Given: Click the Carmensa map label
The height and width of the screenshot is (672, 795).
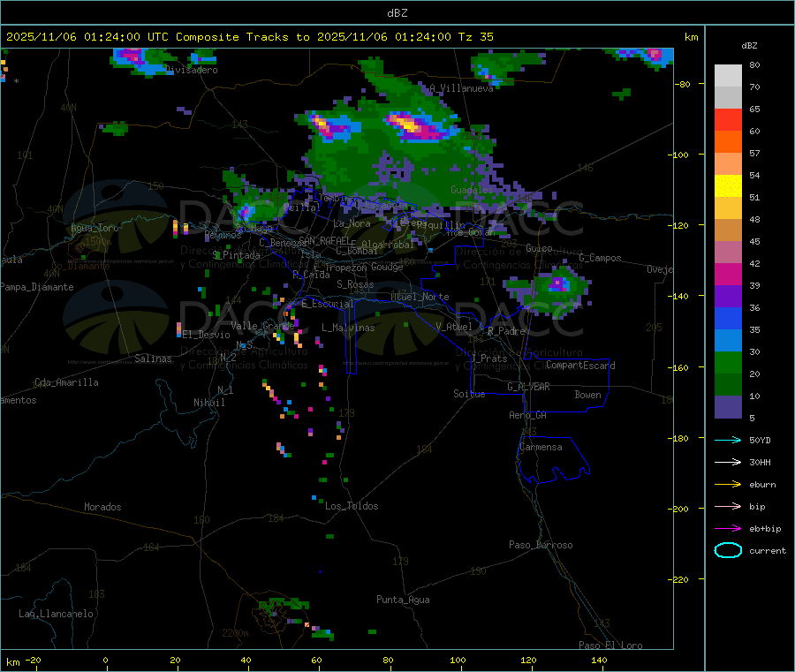Looking at the screenshot, I should 541,447.
